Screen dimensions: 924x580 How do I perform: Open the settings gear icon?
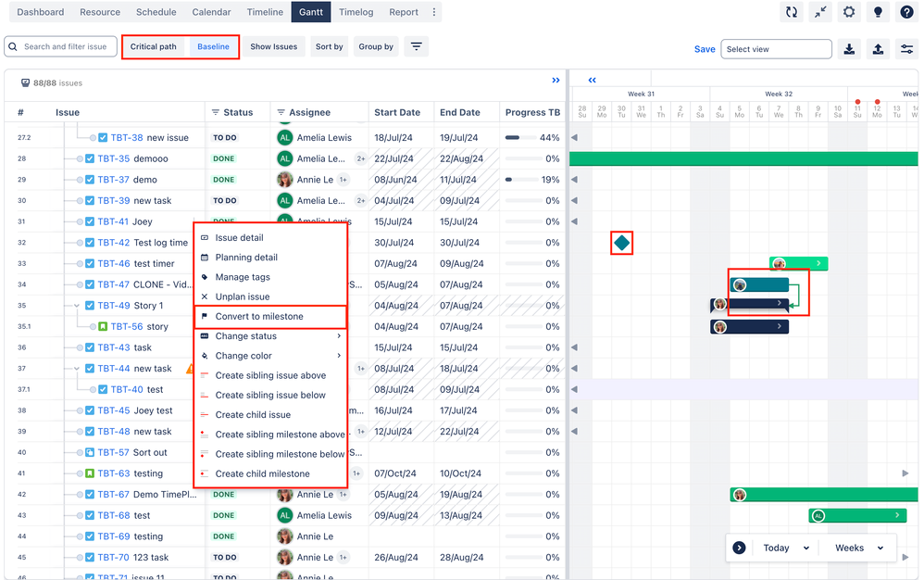[x=849, y=12]
